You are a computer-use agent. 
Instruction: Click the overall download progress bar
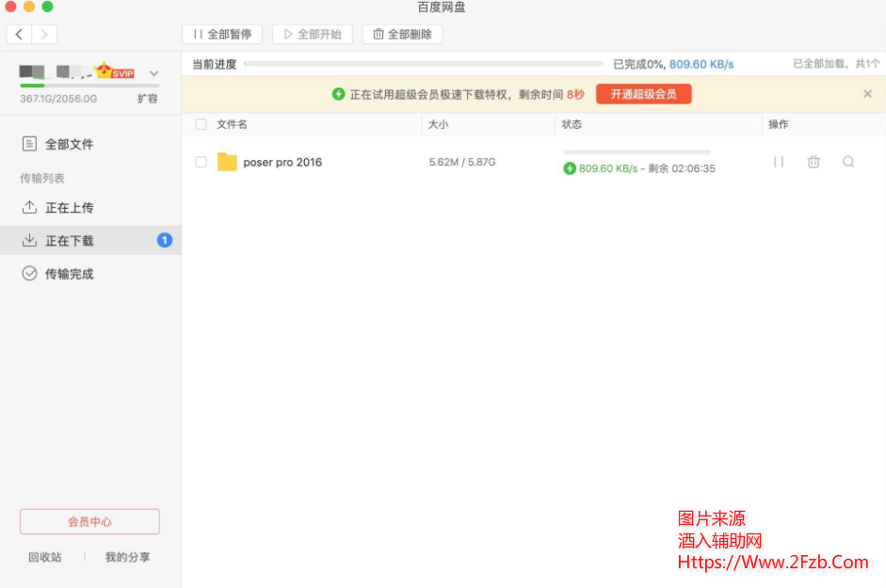click(x=423, y=64)
